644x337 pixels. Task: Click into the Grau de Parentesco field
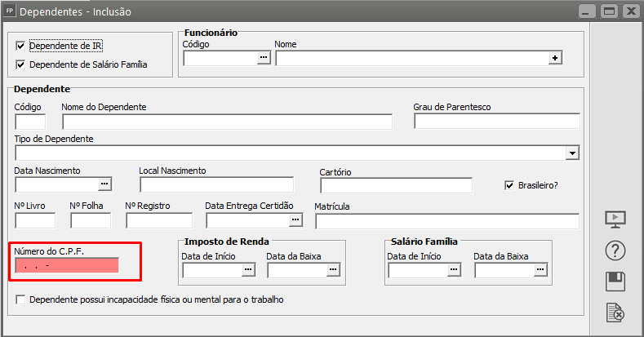496,122
